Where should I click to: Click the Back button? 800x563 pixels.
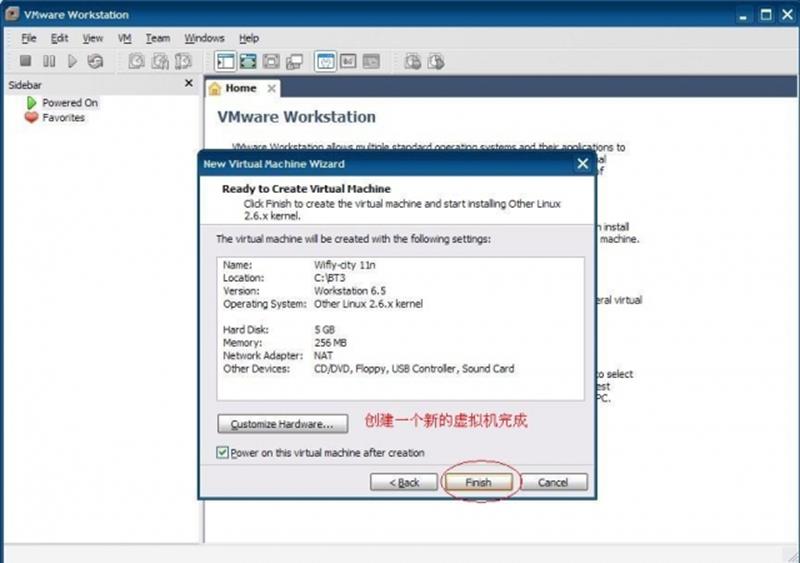click(404, 482)
